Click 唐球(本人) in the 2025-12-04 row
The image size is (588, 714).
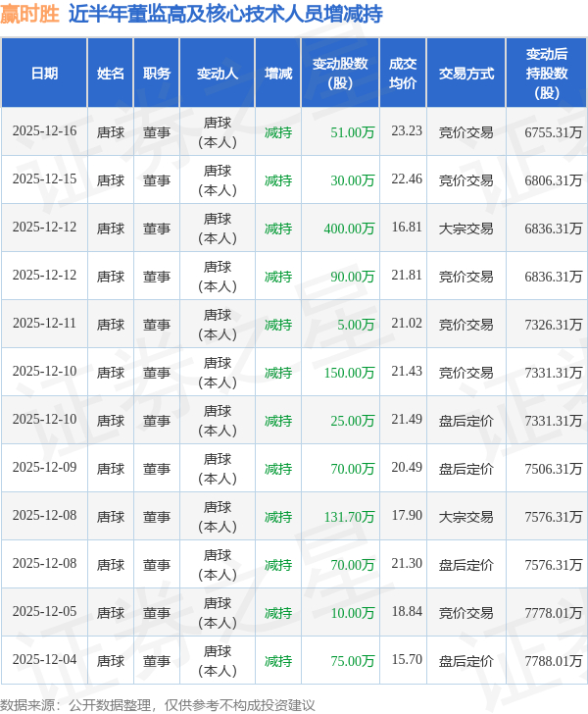click(x=218, y=661)
